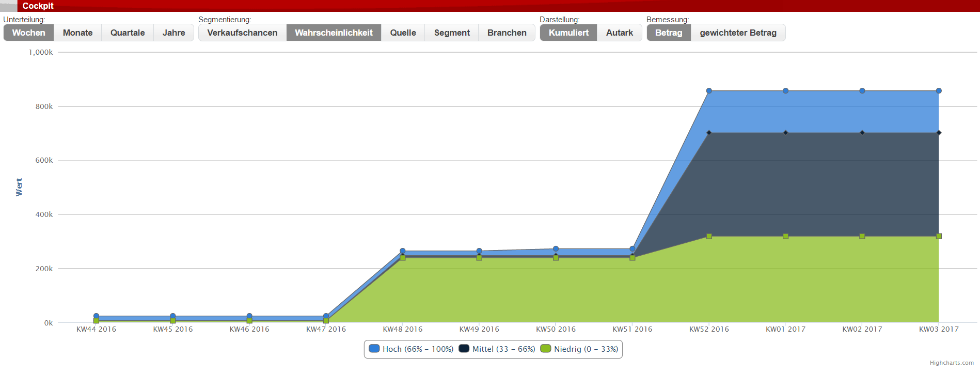Select the Wochen subdivision toggle
The width and height of the screenshot is (980, 373).
coord(29,33)
